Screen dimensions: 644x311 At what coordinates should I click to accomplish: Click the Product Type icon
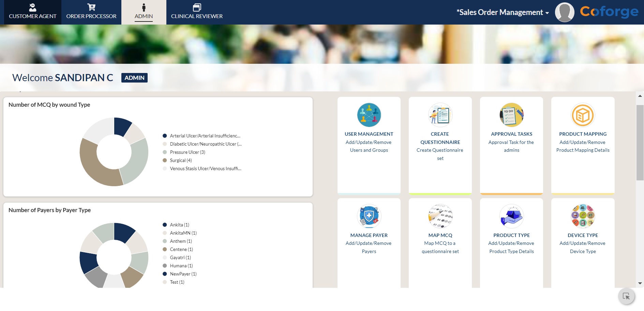511,216
